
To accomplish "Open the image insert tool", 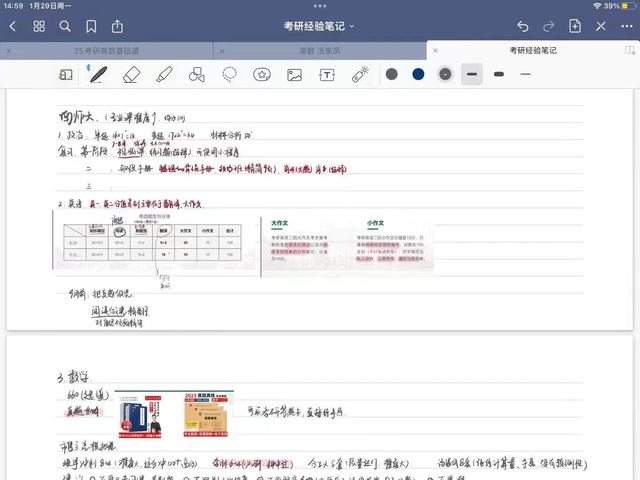I will click(294, 74).
